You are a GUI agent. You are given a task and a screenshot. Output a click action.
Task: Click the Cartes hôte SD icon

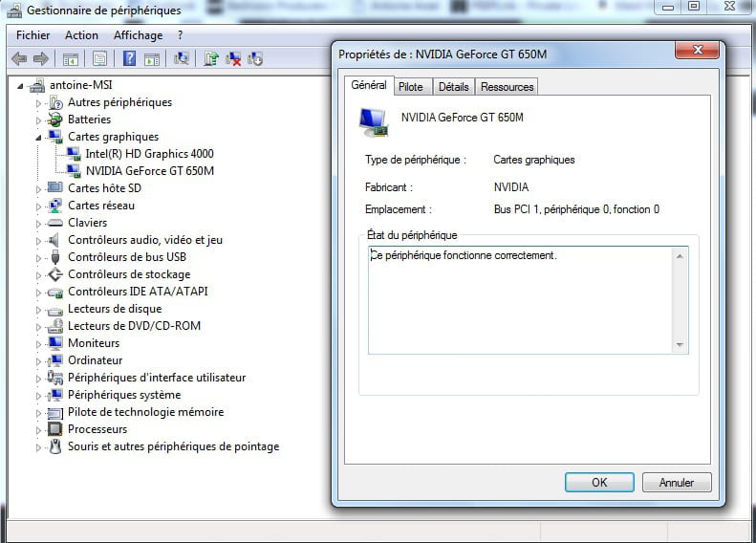point(55,187)
